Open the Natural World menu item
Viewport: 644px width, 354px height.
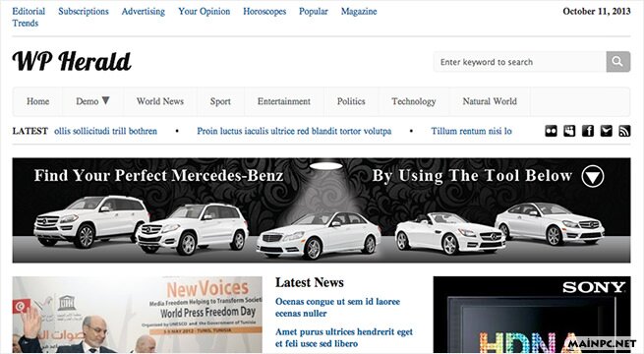point(490,101)
